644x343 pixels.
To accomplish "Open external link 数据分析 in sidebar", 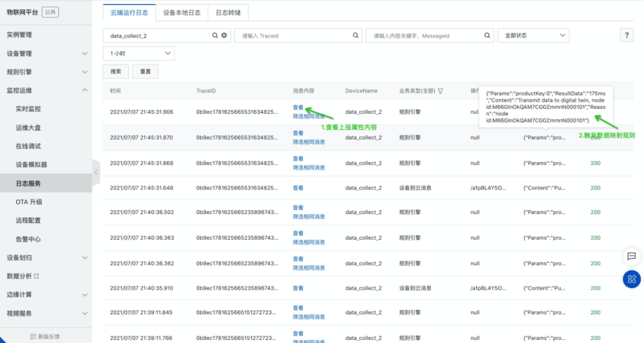I will point(23,276).
